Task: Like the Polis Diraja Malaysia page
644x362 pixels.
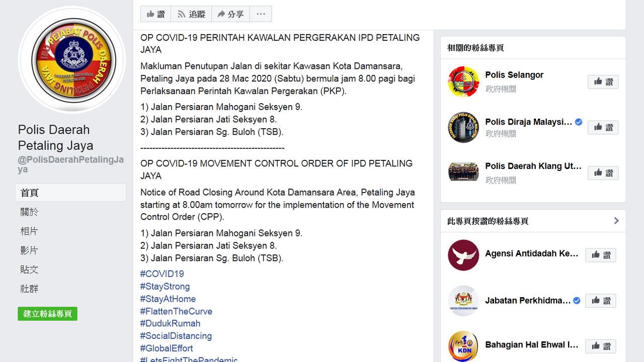Action: [603, 127]
